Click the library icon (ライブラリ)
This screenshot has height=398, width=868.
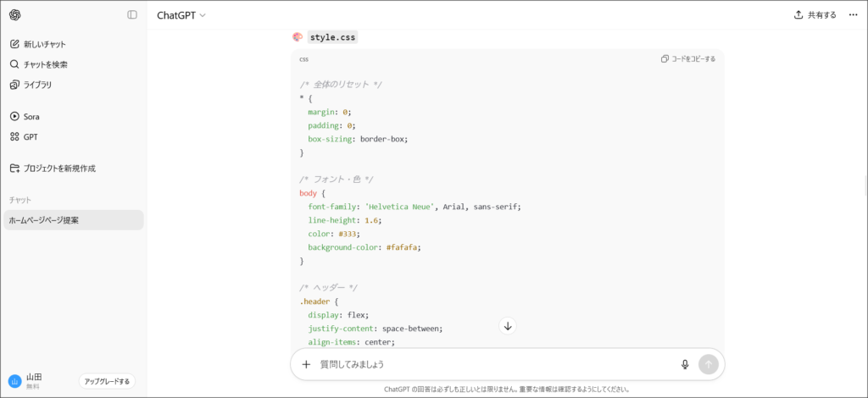click(x=14, y=85)
